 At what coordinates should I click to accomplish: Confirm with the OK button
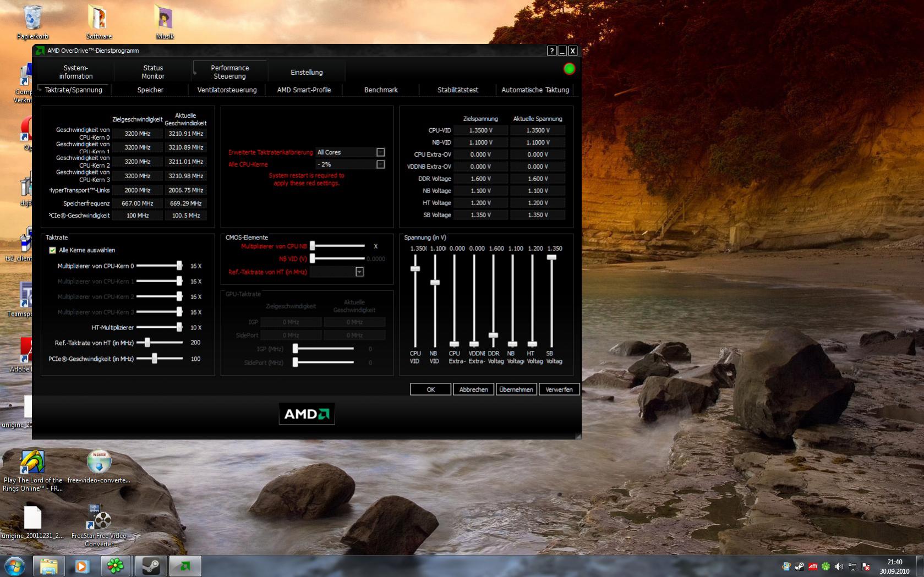pos(430,389)
